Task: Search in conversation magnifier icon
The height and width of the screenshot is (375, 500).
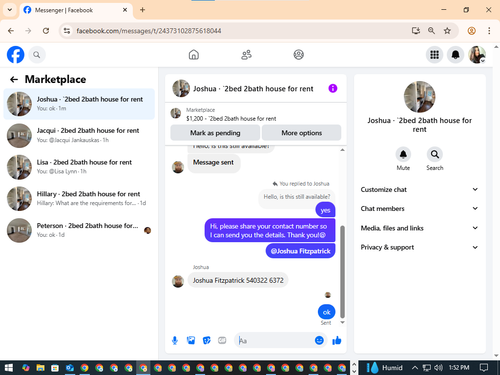Action: (x=435, y=154)
